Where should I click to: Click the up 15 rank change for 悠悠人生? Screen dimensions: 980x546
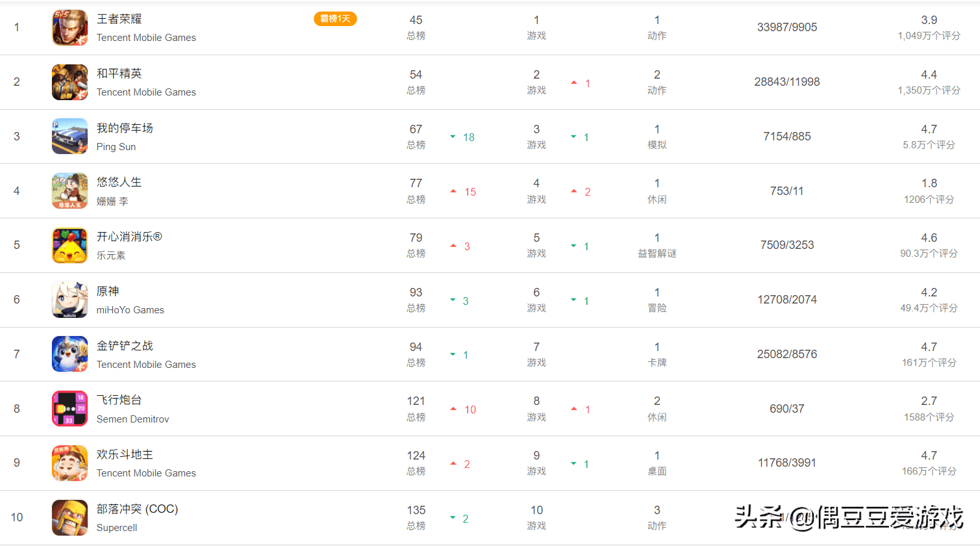[x=463, y=192]
